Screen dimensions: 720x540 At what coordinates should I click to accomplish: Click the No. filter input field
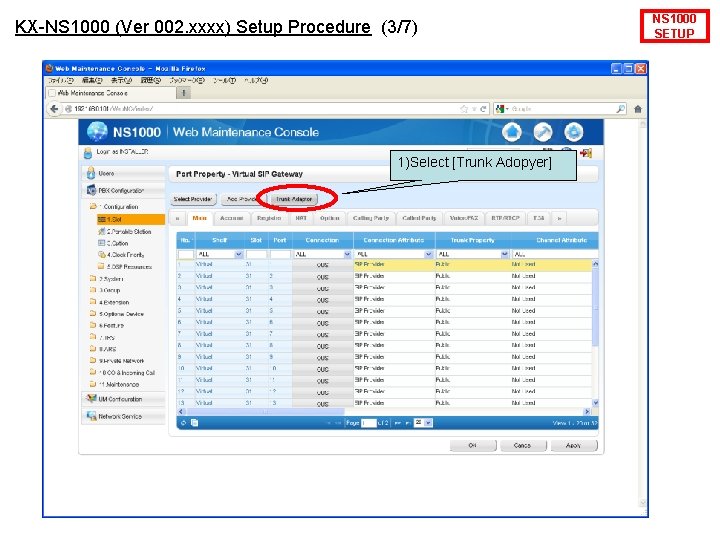click(x=186, y=254)
